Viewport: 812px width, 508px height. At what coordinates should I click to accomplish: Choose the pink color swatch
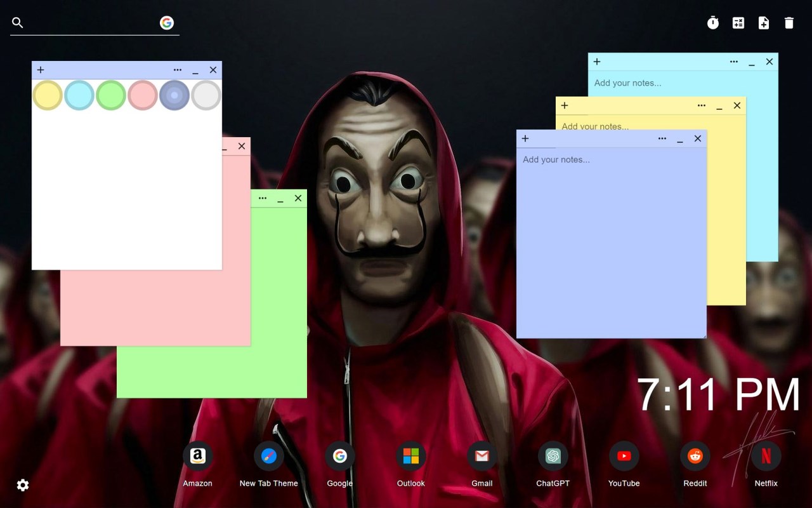click(143, 95)
